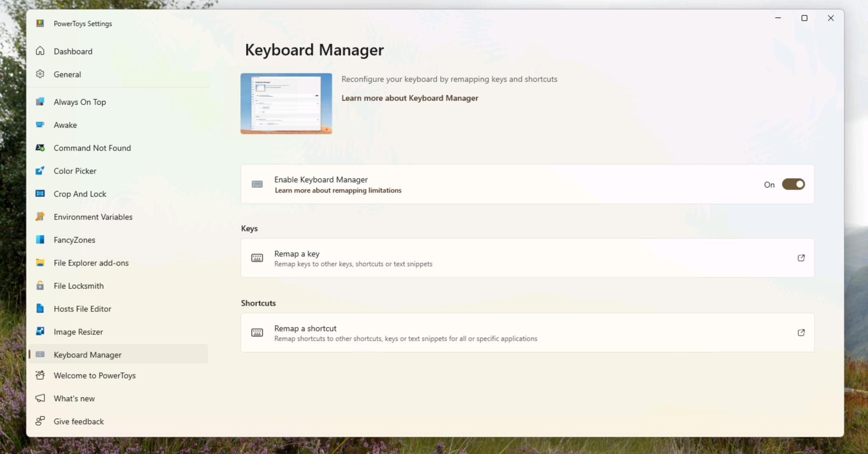
Task: Click the Always On Top sidebar icon
Action: pyautogui.click(x=40, y=102)
